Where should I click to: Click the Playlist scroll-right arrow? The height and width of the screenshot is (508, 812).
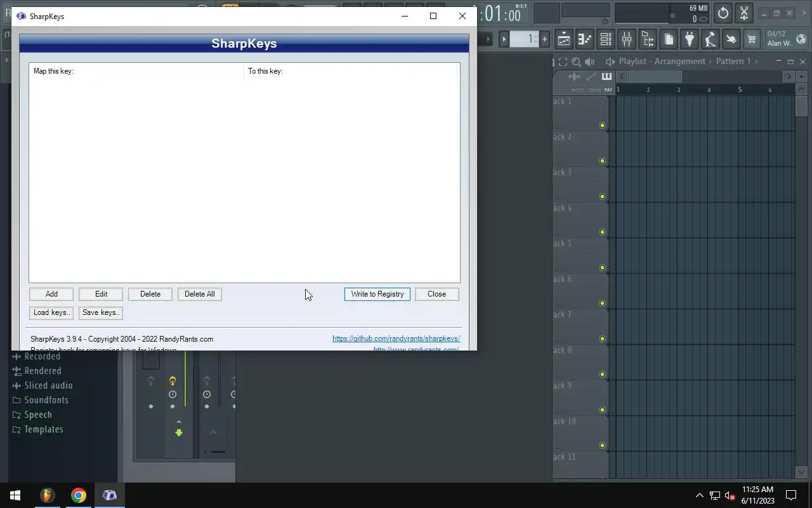click(789, 77)
